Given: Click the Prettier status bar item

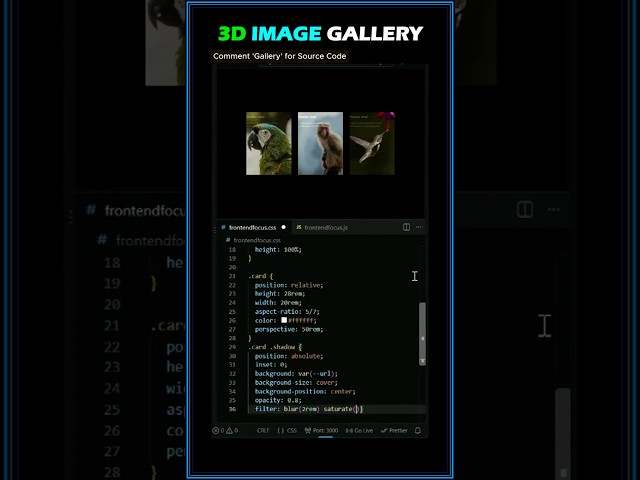Looking at the screenshot, I should click(394, 430).
